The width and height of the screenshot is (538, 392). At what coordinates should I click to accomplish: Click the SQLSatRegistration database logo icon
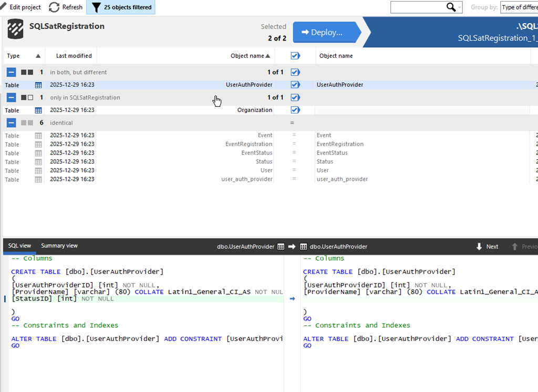tap(16, 29)
